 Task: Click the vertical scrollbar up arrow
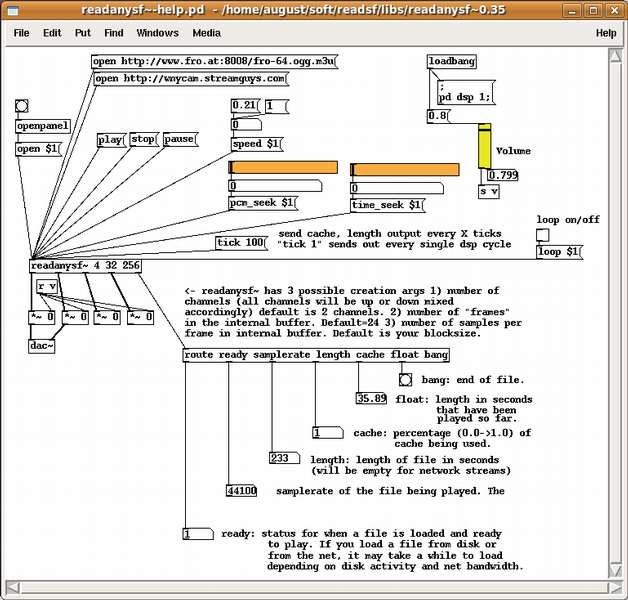(616, 55)
